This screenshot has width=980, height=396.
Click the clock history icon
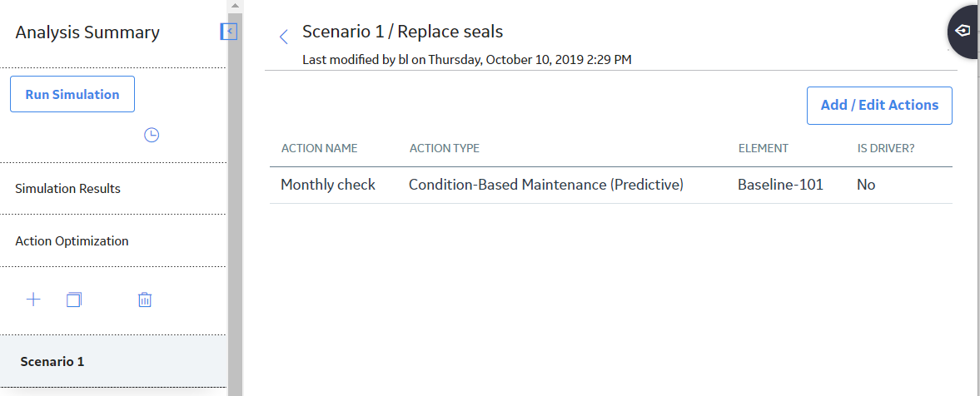tap(152, 135)
